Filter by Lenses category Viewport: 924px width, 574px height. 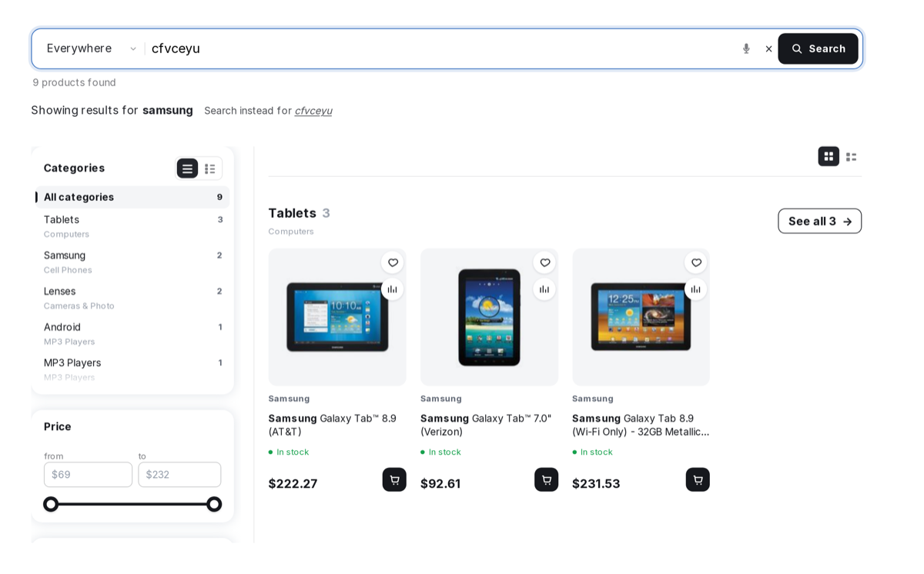coord(132,298)
